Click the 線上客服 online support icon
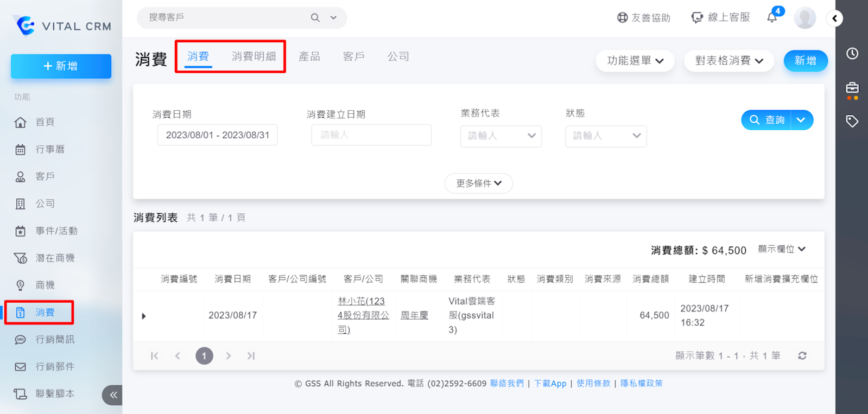The image size is (868, 414). point(697,18)
